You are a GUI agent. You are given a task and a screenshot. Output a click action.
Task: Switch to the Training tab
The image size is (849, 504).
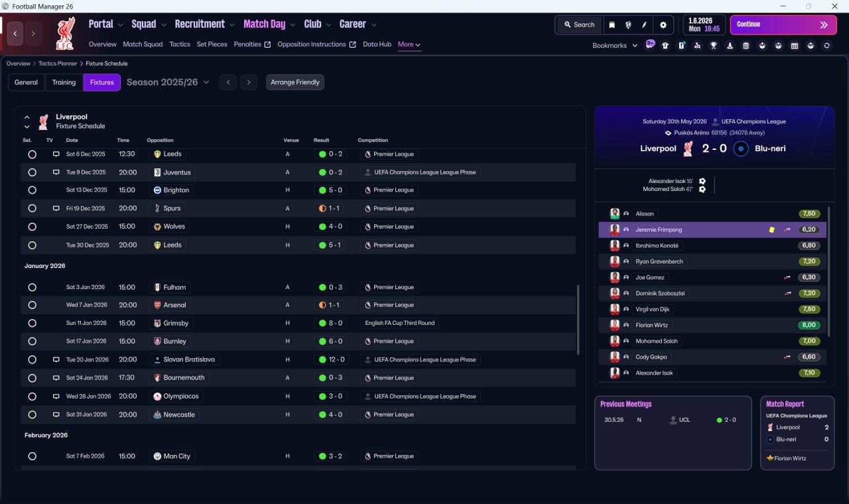click(64, 82)
